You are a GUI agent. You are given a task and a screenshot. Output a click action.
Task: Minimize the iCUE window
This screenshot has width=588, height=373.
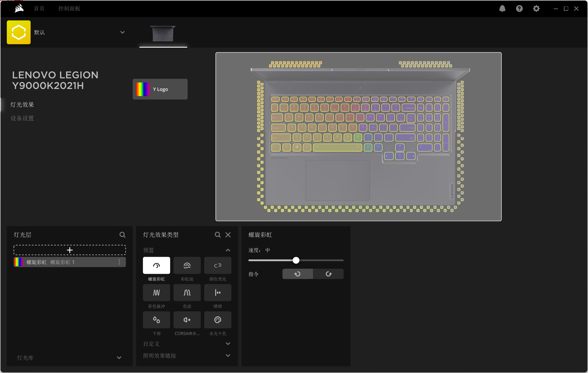point(556,9)
